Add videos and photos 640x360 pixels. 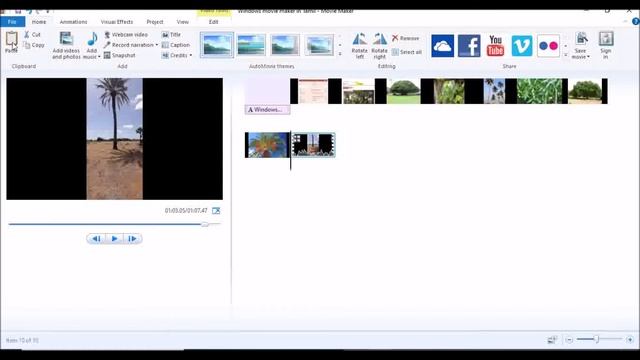pyautogui.click(x=66, y=45)
